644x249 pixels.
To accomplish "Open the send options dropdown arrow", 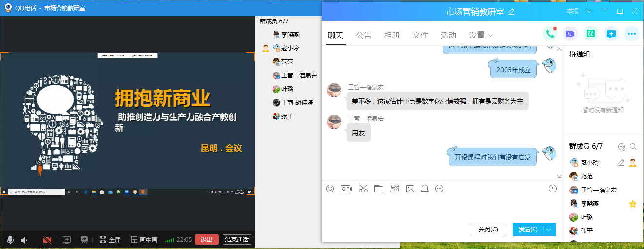I will [x=549, y=230].
